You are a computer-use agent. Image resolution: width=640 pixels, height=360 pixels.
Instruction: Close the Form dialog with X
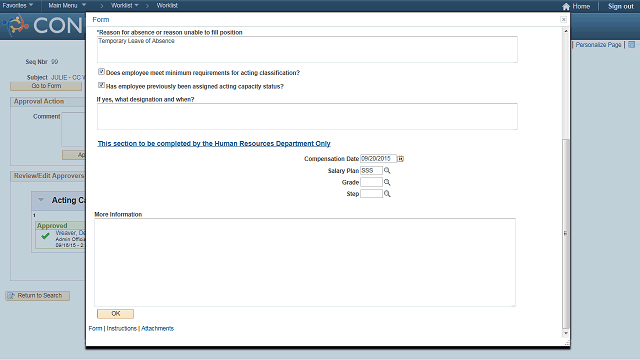click(563, 20)
